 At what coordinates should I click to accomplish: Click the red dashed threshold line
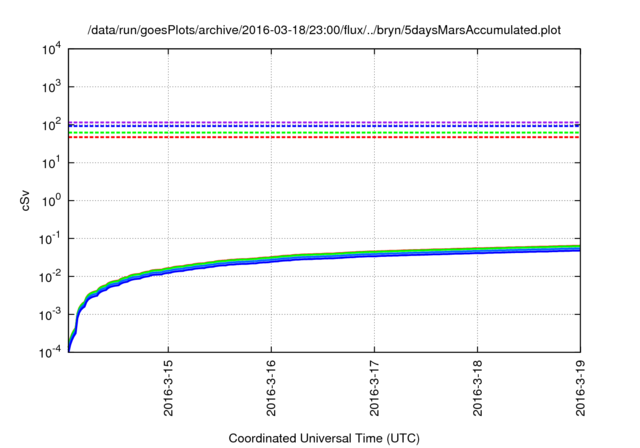coord(324,138)
